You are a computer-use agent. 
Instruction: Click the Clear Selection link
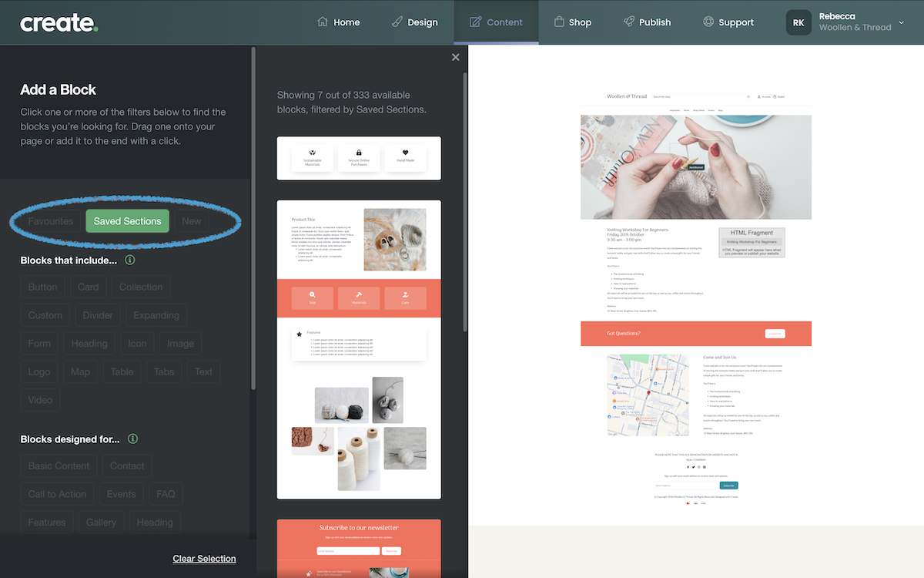pos(204,559)
